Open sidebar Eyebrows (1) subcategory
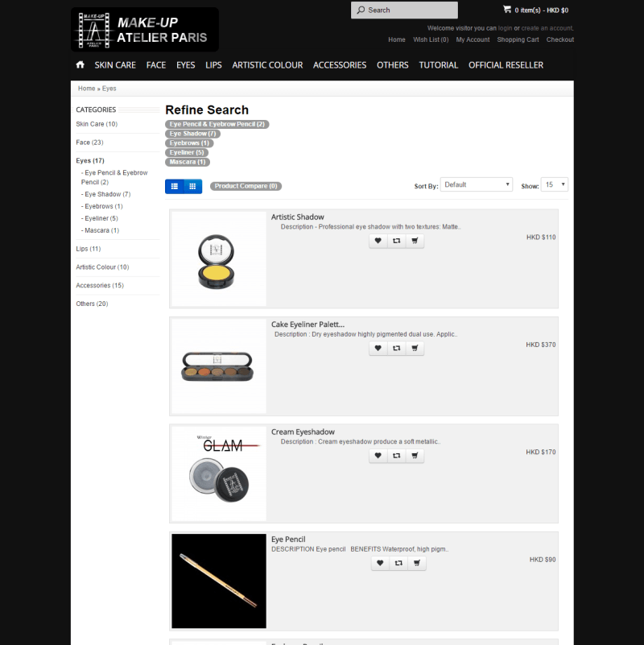644x645 pixels. (x=102, y=206)
